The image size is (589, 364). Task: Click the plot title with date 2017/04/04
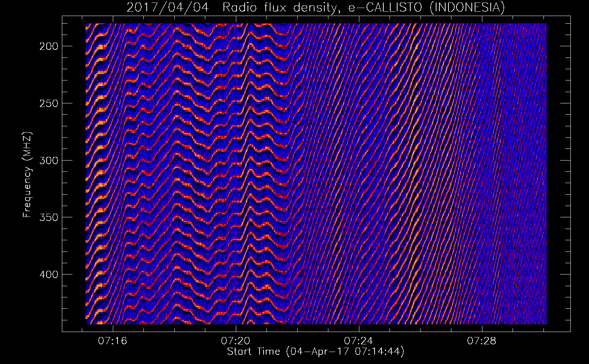[316, 7]
